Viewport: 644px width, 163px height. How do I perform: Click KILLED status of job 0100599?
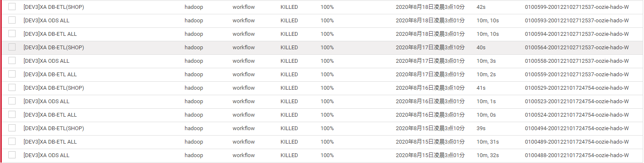tap(289, 7)
